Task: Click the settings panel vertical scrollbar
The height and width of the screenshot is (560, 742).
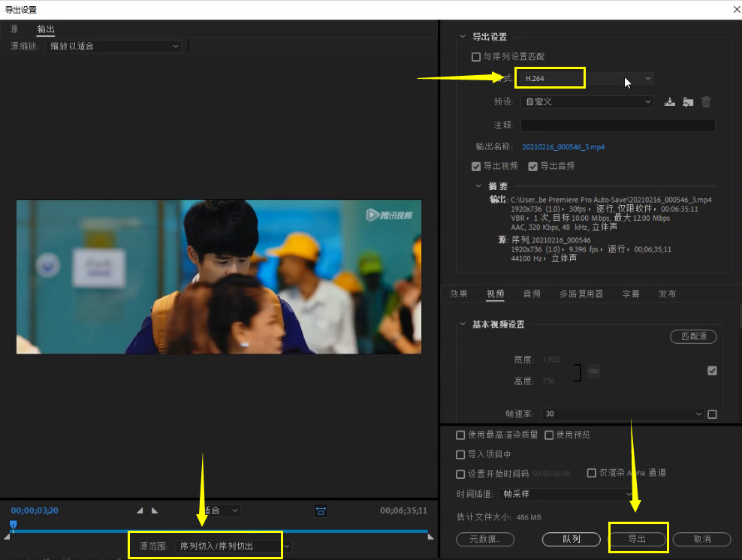Action: (740, 315)
